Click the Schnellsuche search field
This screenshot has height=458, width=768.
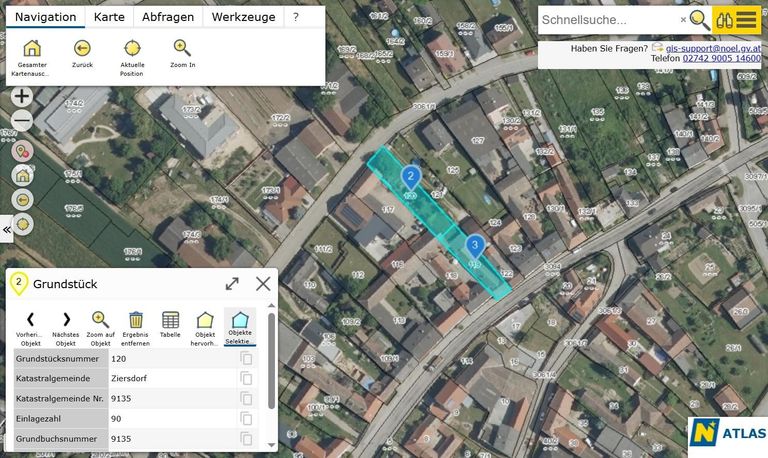[x=608, y=19]
